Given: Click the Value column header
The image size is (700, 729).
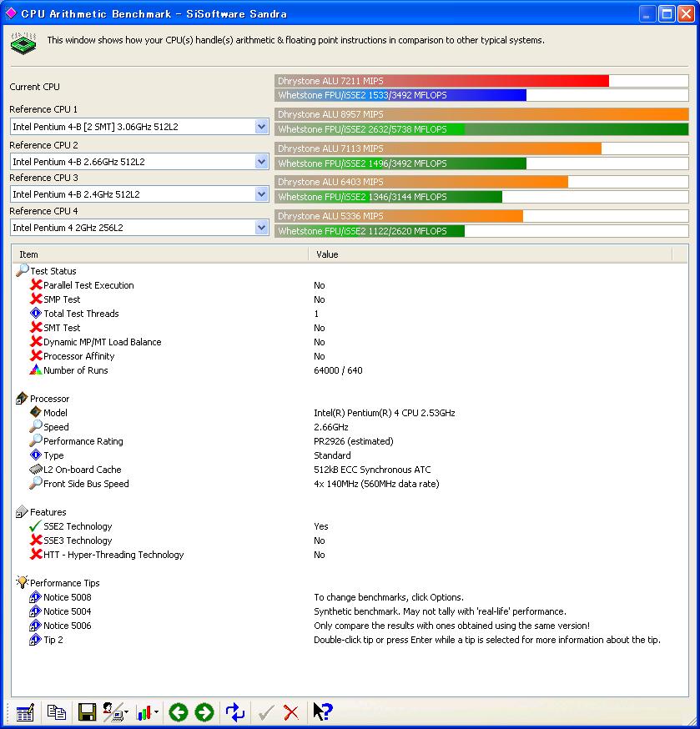Looking at the screenshot, I should pyautogui.click(x=491, y=254).
